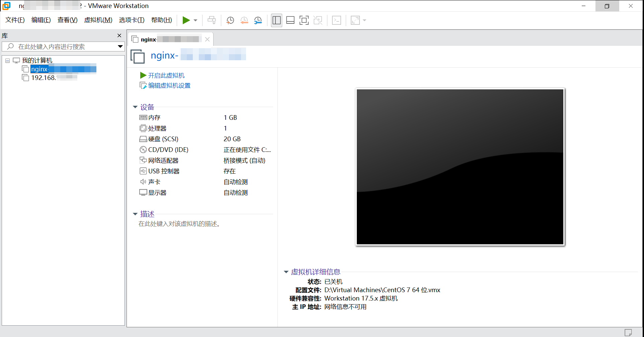Click the stretch guest display icon

pos(355,20)
